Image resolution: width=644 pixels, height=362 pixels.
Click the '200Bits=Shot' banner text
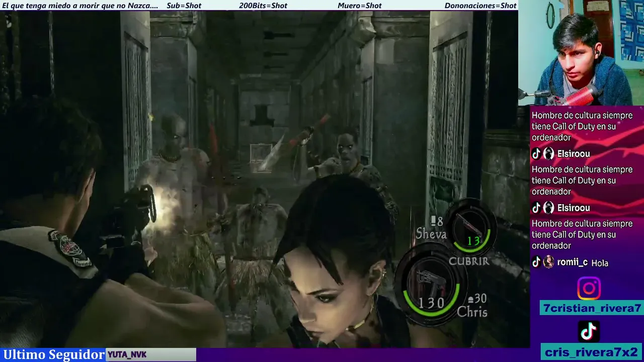point(263,6)
